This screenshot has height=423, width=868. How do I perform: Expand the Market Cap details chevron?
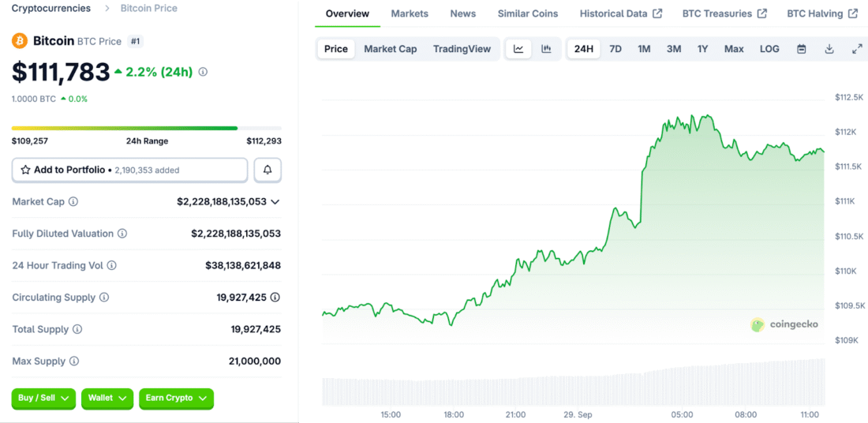tap(275, 202)
